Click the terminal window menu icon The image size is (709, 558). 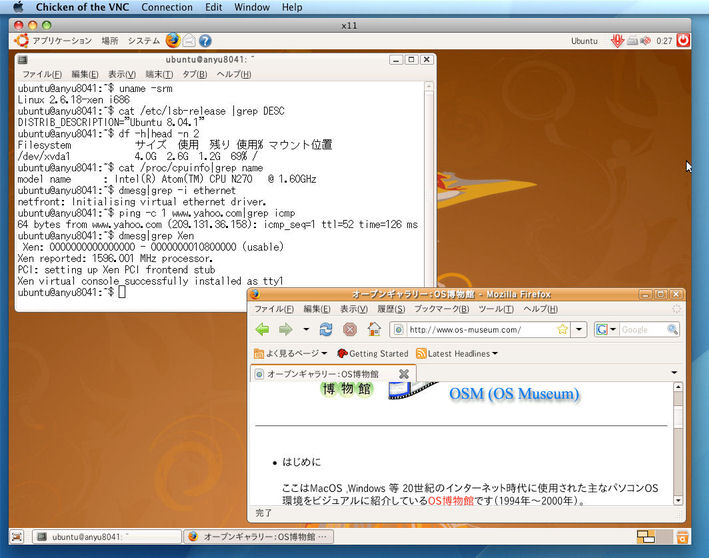coord(22,60)
